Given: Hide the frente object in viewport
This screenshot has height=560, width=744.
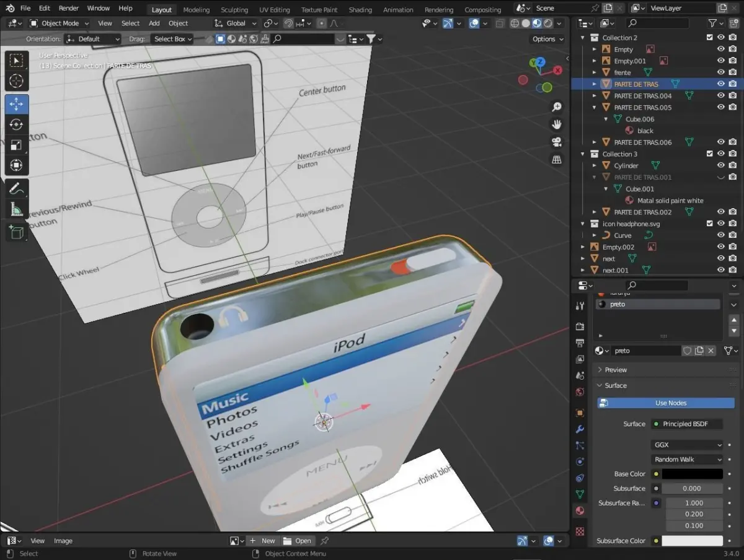Looking at the screenshot, I should click(x=721, y=72).
